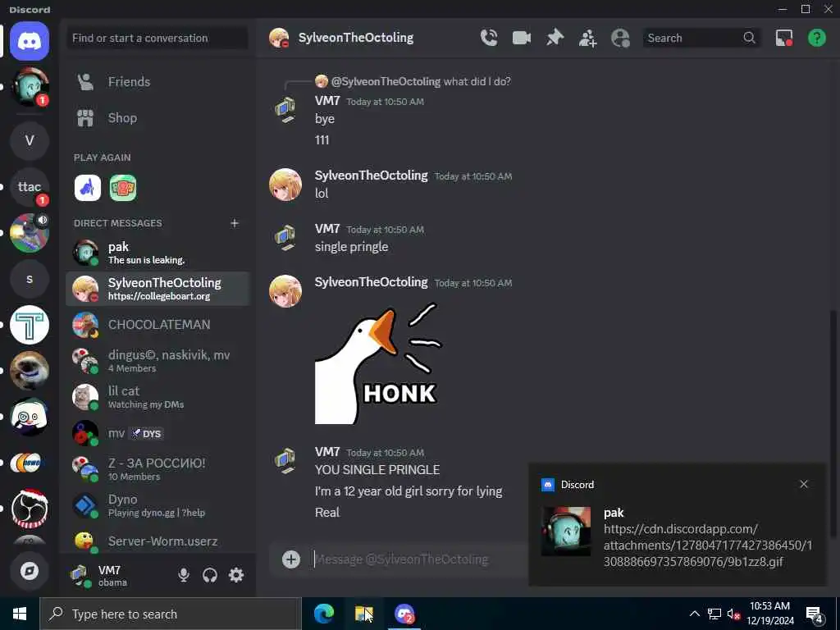Add friends to DM icon
The width and height of the screenshot is (840, 630).
click(x=587, y=38)
